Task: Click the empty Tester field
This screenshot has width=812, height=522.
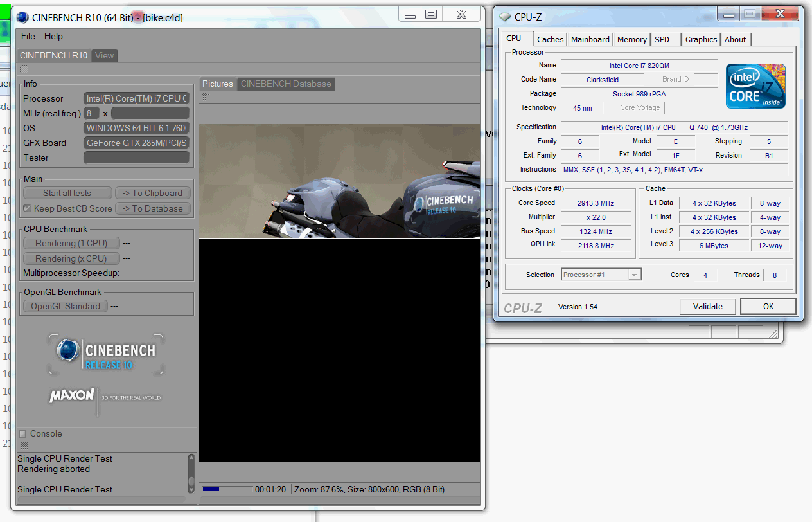Action: 137,157
